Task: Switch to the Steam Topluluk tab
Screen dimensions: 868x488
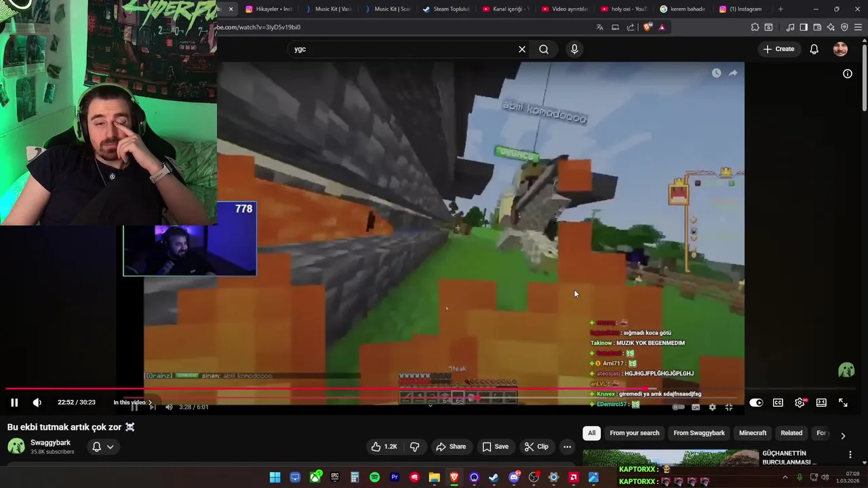Action: (446, 9)
